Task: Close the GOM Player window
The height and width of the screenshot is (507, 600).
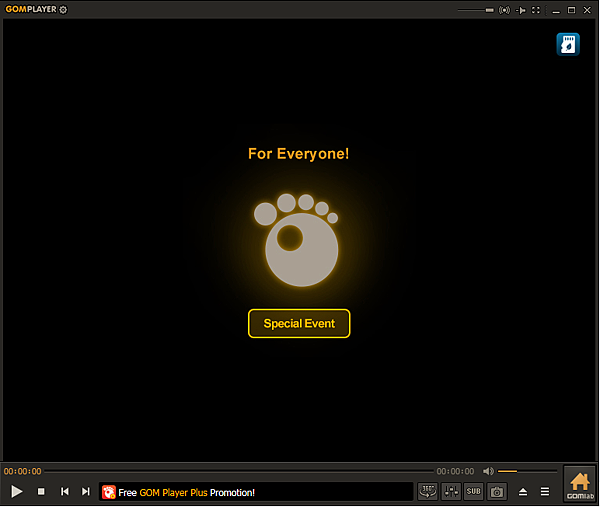Action: 587,10
